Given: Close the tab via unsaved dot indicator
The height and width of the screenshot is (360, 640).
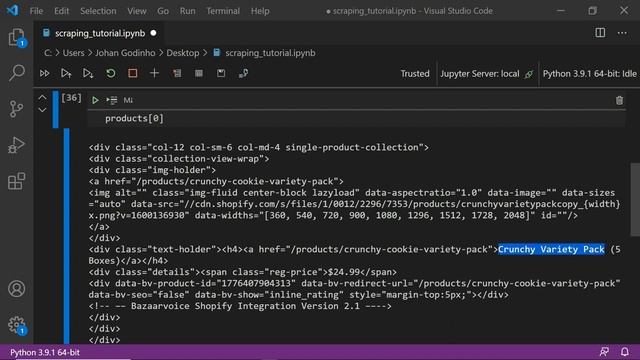Looking at the screenshot, I should [x=153, y=33].
